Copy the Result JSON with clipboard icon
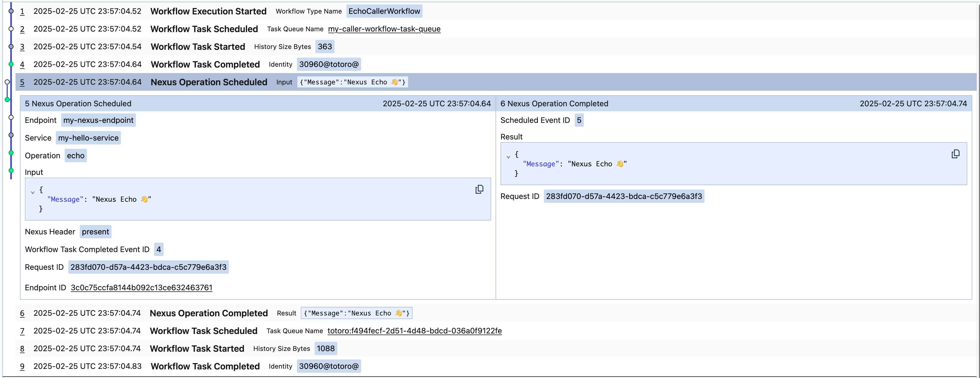The width and height of the screenshot is (980, 378). point(955,154)
